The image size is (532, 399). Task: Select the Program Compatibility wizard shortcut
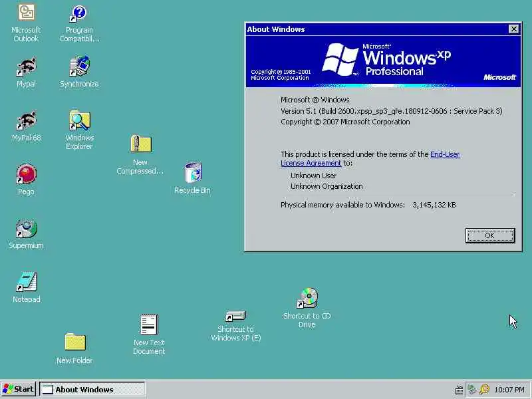click(79, 23)
